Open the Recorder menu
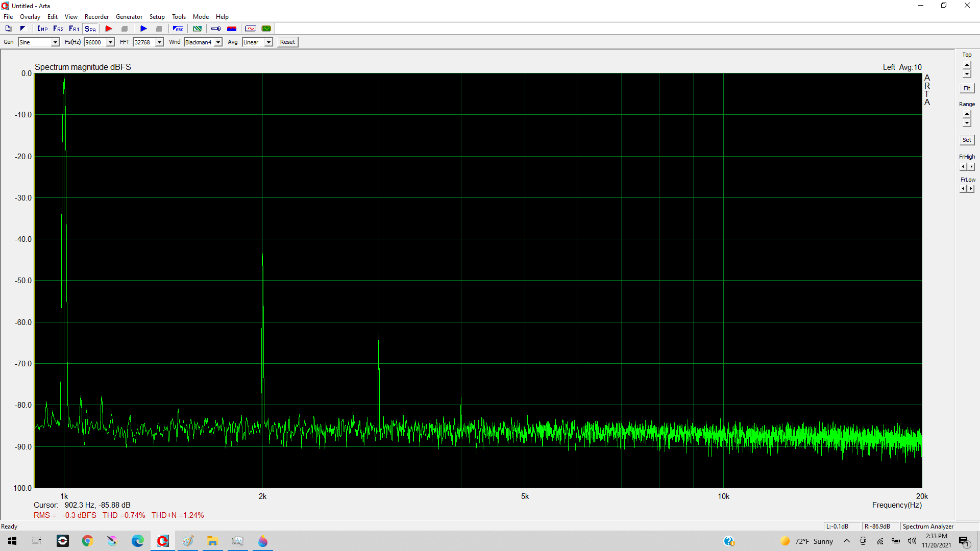Viewport: 980px width, 551px height. pos(96,17)
